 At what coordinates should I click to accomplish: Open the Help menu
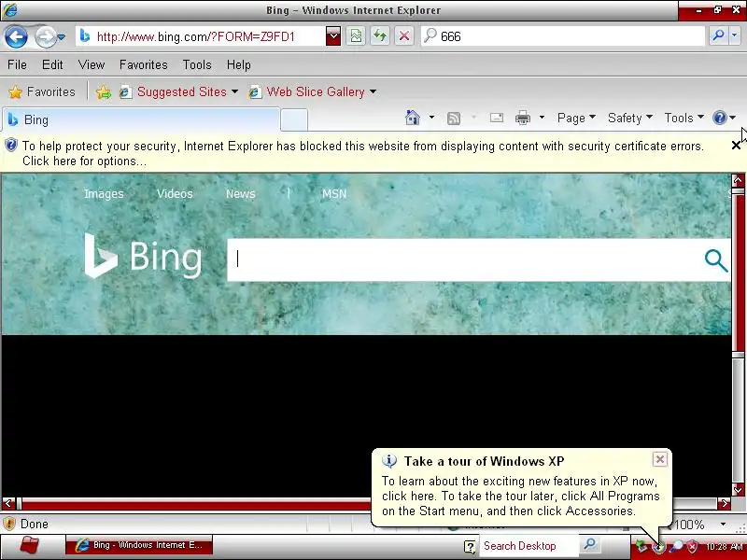point(239,64)
